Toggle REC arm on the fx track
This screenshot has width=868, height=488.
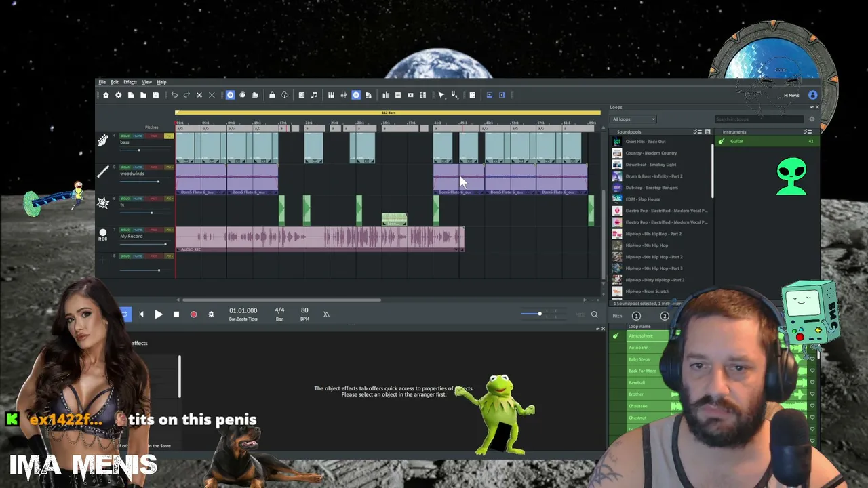click(153, 199)
